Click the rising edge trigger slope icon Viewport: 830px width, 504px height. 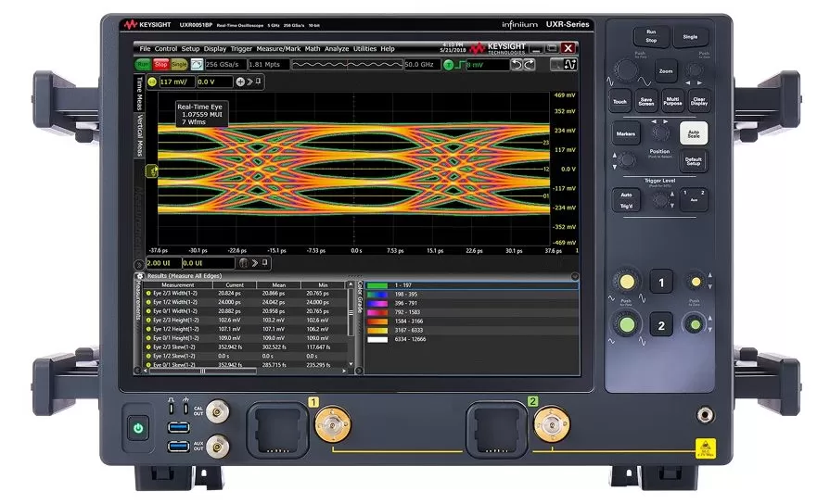(x=459, y=65)
